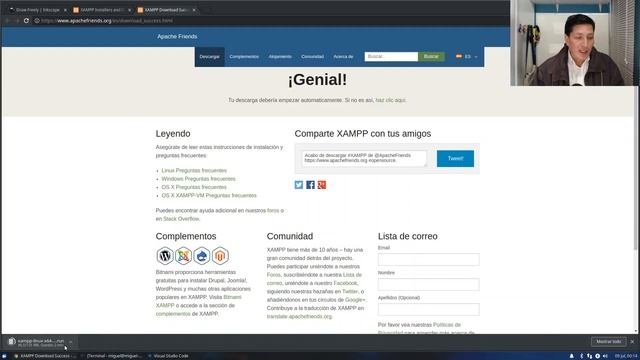The width and height of the screenshot is (640, 360).
Task: Focus the Apellidos (Opcional) field
Action: coord(429,309)
